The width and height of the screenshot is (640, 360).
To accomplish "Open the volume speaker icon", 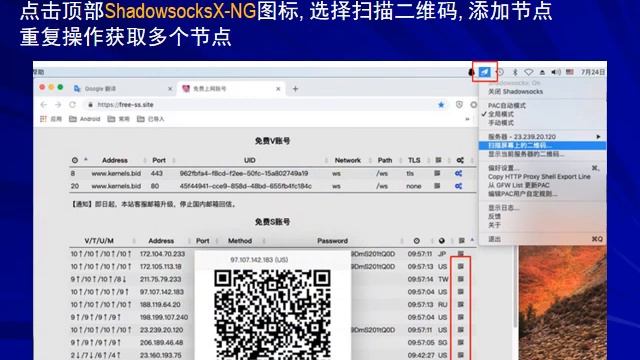I will (x=556, y=72).
